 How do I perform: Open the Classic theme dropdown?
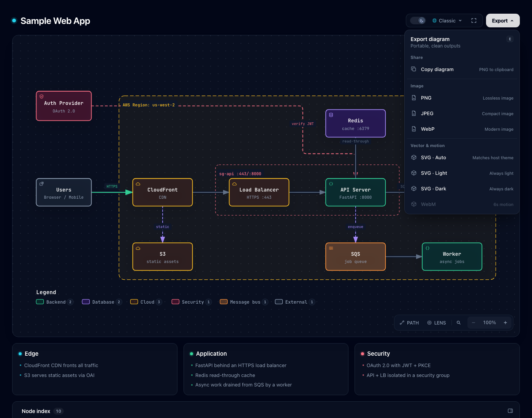(x=447, y=21)
